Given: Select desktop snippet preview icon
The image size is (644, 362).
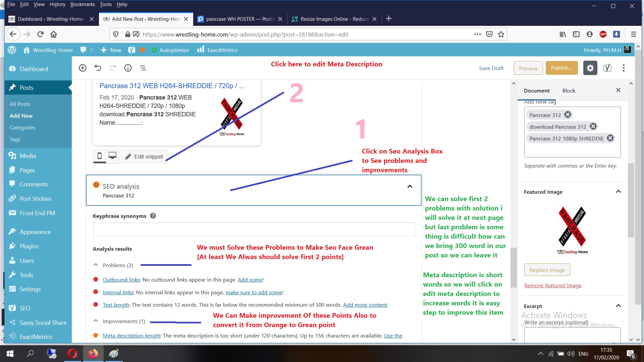Looking at the screenshot, I should [112, 156].
